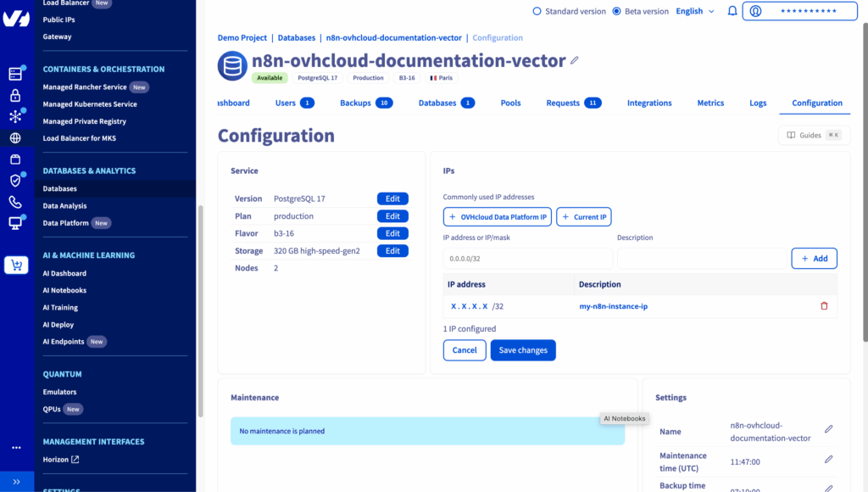868x492 pixels.
Task: Click the Save changes button
Action: click(523, 350)
